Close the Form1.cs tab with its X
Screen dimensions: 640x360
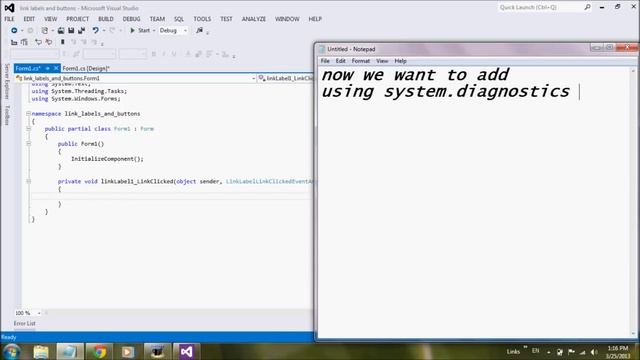[56, 68]
